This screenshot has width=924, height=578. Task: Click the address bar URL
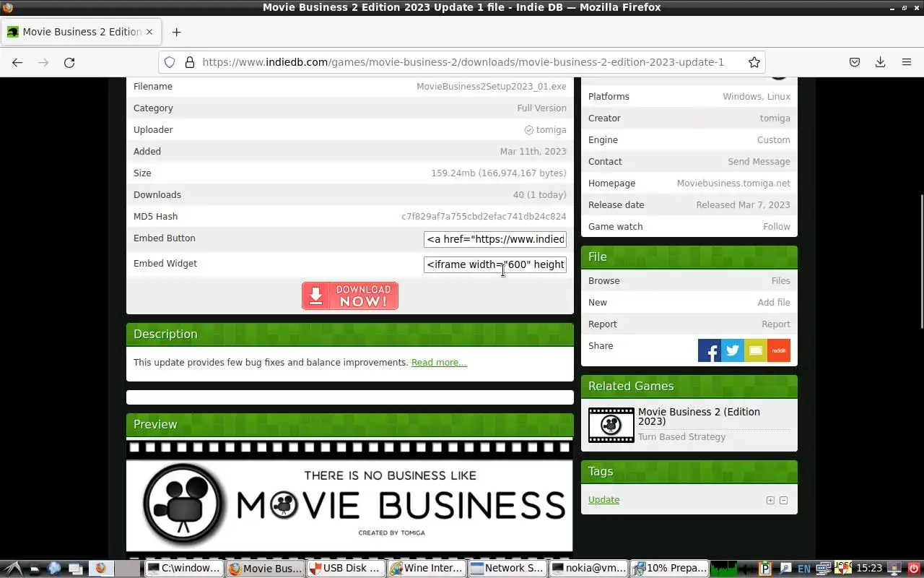click(x=463, y=62)
